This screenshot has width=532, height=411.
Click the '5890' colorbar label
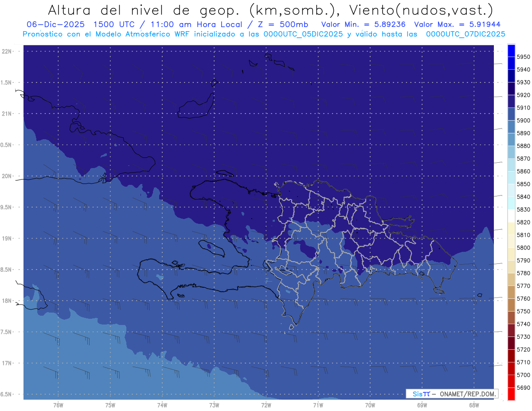point(524,133)
